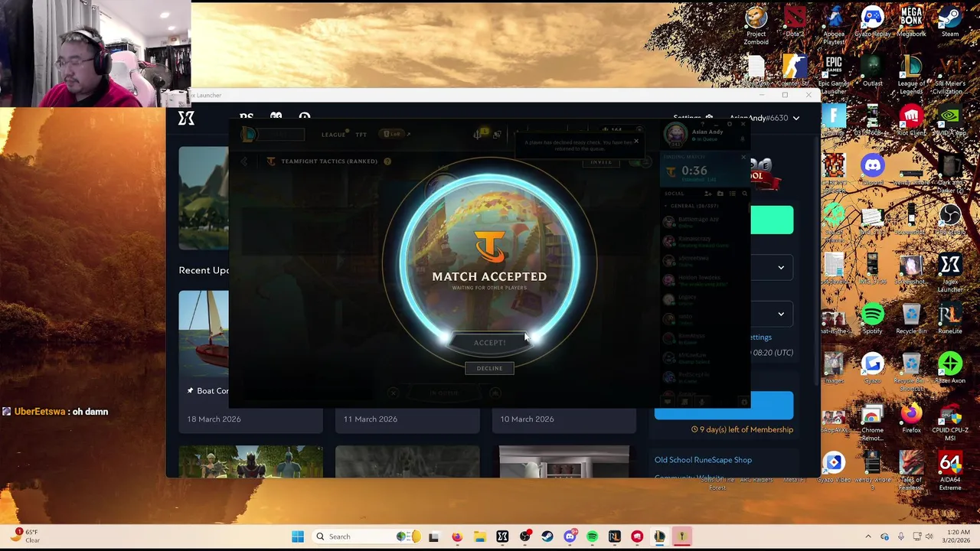This screenshot has width=980, height=551.
Task: Open the TFT tab in the Riot client
Action: [361, 135]
